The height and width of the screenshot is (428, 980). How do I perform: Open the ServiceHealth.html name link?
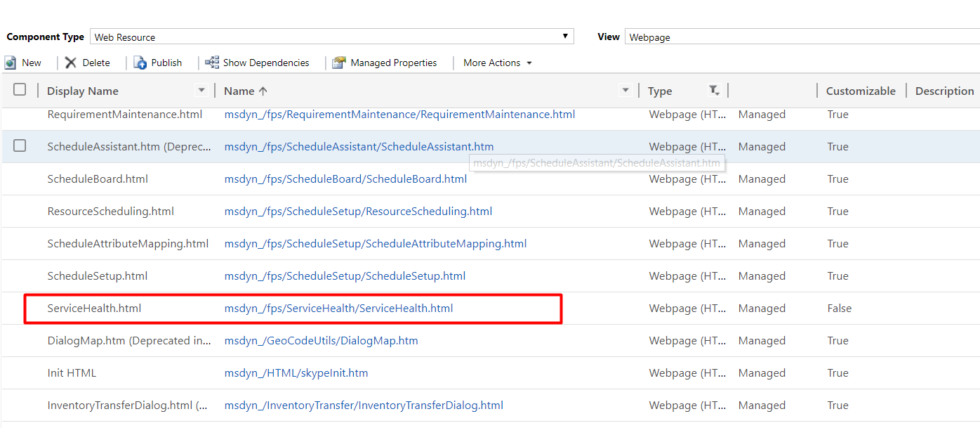click(x=338, y=308)
